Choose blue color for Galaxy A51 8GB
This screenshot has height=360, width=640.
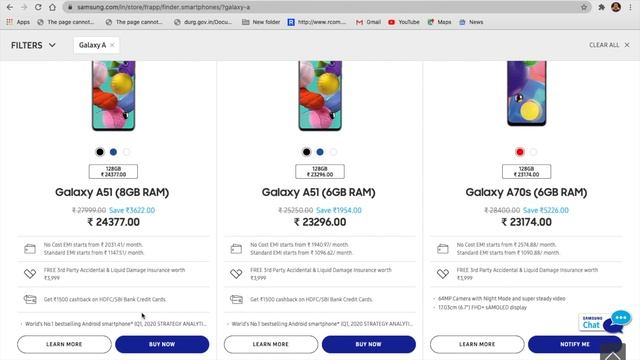point(113,152)
